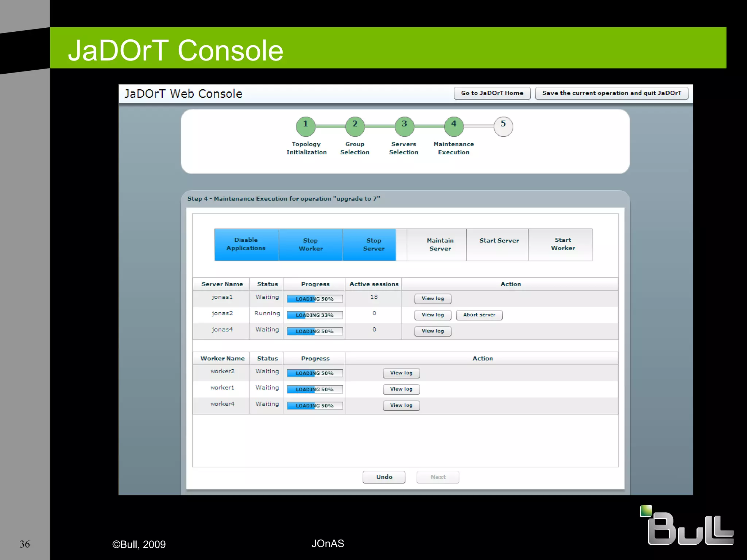The height and width of the screenshot is (560, 747).
Task: View log for worker1
Action: 401,389
